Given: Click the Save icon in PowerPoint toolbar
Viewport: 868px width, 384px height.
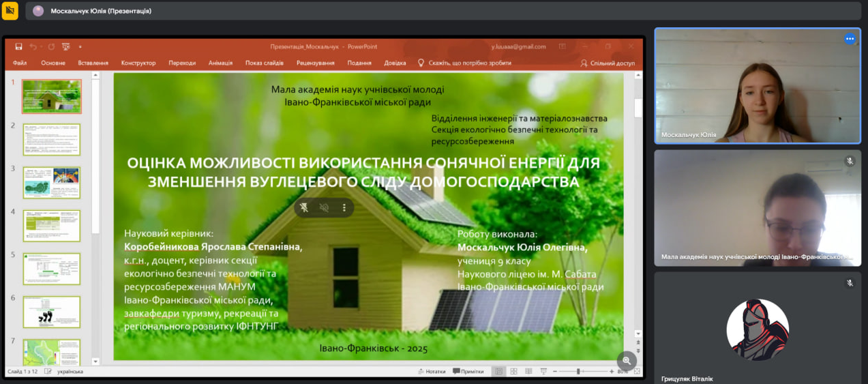Looking at the screenshot, I should click(18, 46).
